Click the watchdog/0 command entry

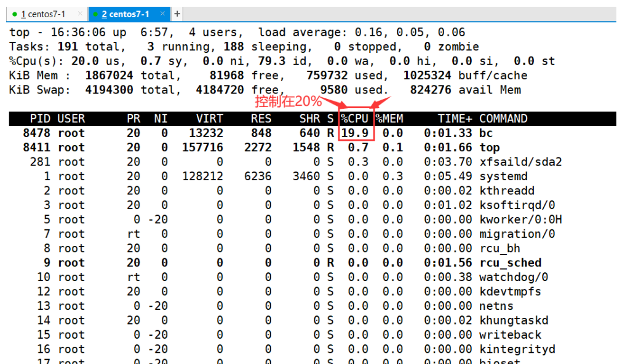point(514,277)
